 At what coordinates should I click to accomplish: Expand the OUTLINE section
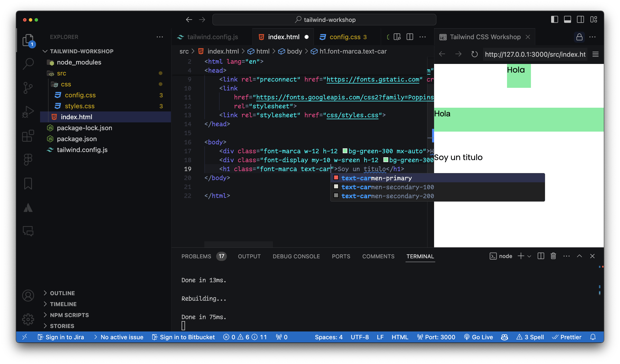(62, 293)
